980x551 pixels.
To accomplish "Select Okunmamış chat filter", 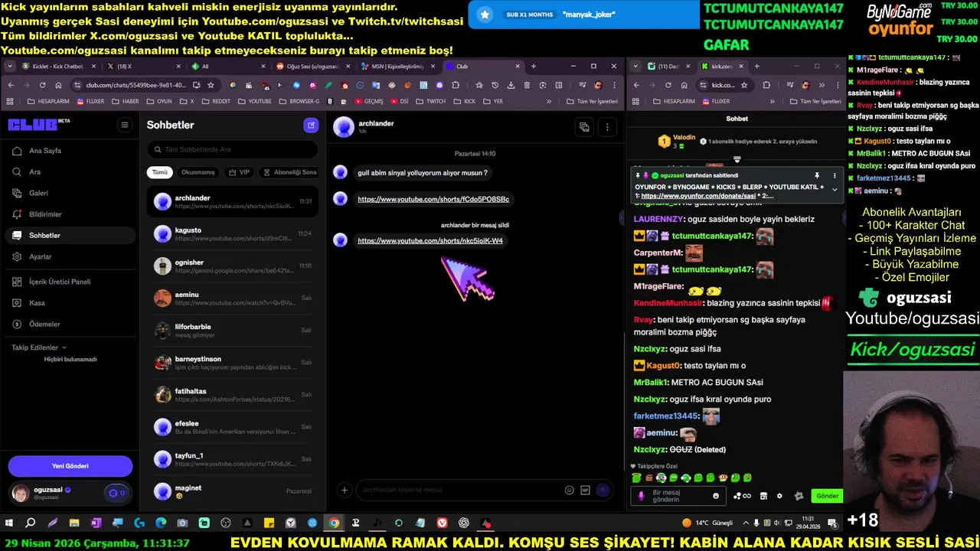I will (198, 172).
